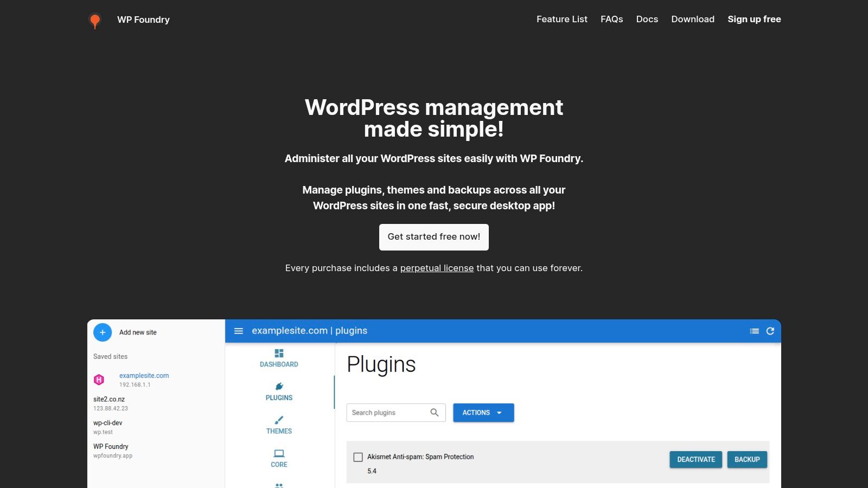Click the THEMES label
The height and width of the screenshot is (488, 868).
pos(279,431)
